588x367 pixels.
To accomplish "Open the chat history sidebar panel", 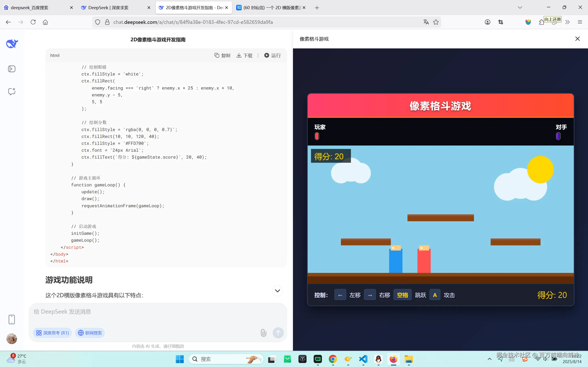I will click(12, 69).
